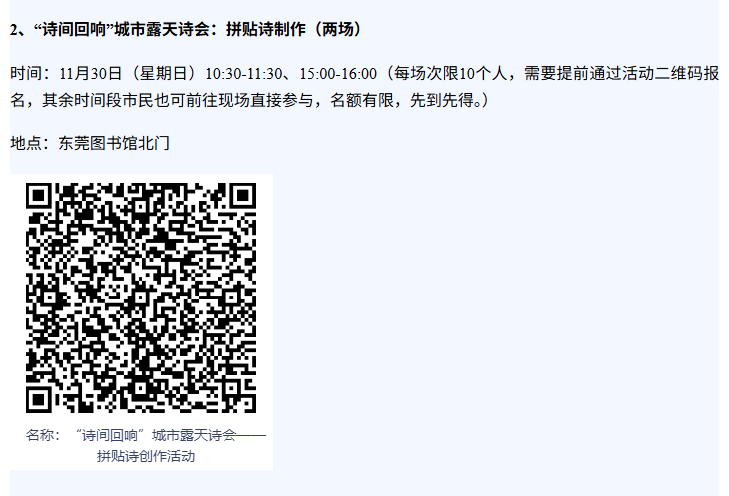Viewport: 729px width, 496px height.
Task: Click the "15:00-16:00" session time
Action: pos(338,73)
